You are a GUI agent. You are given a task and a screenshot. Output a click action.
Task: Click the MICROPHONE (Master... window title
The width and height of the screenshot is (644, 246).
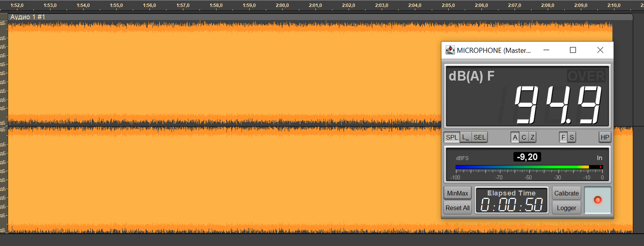(494, 50)
